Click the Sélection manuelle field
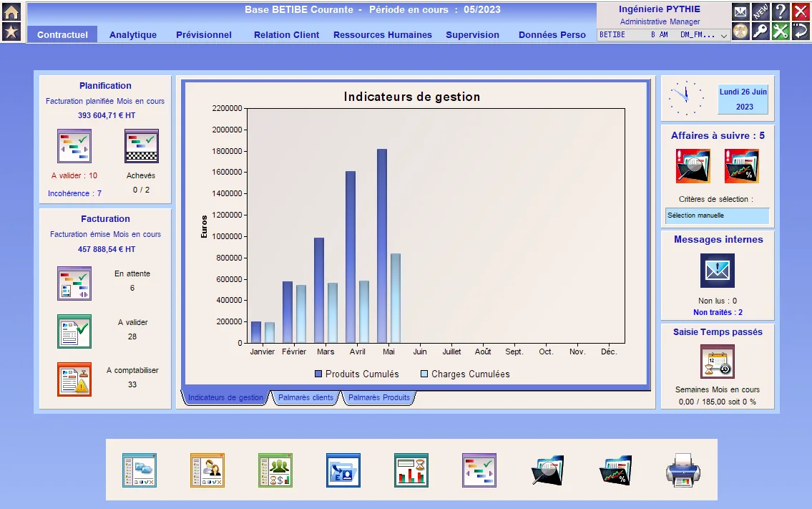812x509 pixels. 718,215
